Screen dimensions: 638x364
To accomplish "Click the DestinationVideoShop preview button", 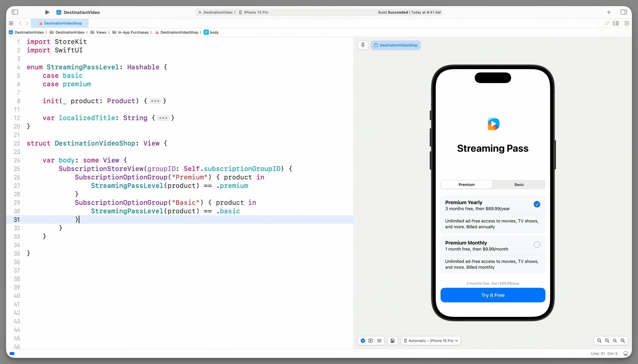I will coord(396,45).
